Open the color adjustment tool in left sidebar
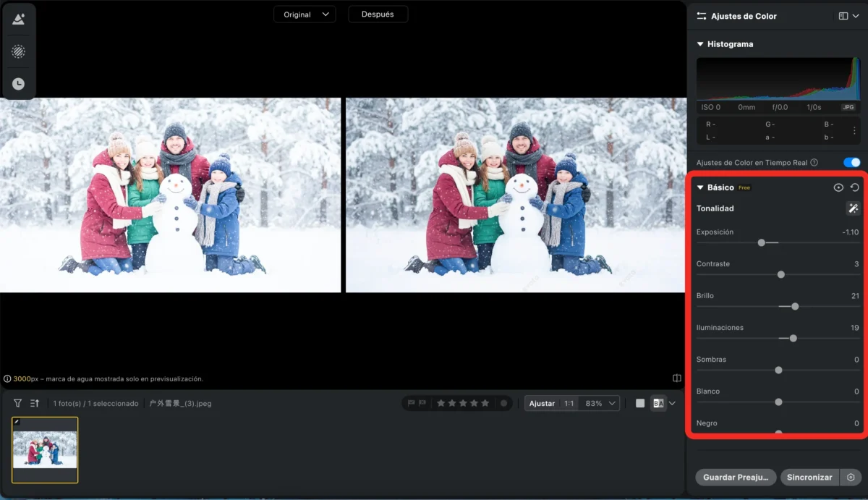This screenshot has width=868, height=500. [19, 20]
